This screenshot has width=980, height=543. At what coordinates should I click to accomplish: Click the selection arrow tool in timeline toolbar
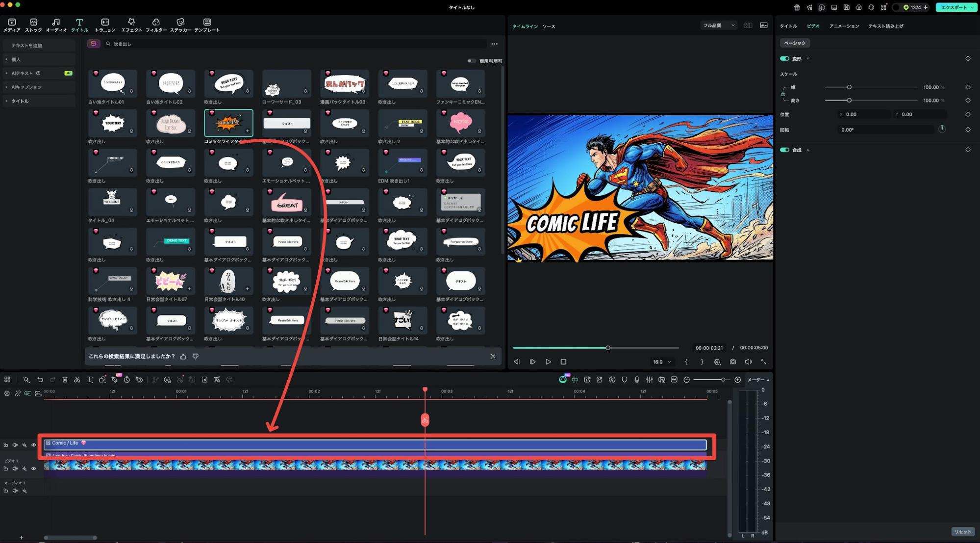pos(26,380)
